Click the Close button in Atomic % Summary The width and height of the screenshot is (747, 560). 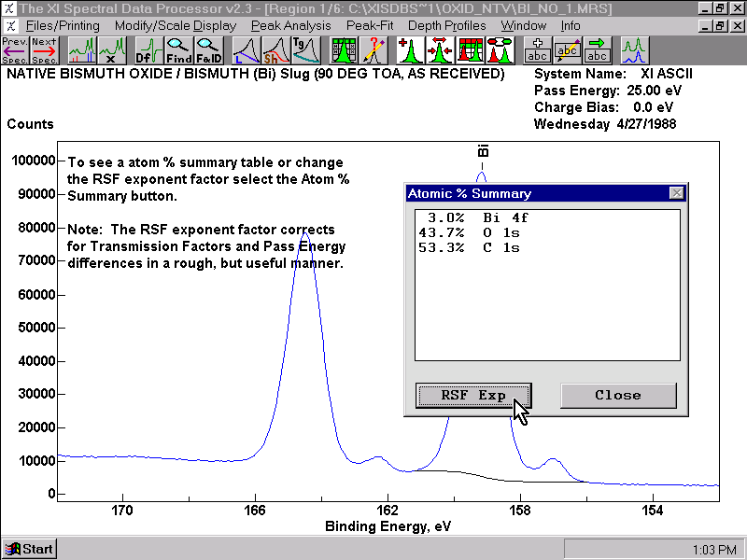[x=618, y=395]
